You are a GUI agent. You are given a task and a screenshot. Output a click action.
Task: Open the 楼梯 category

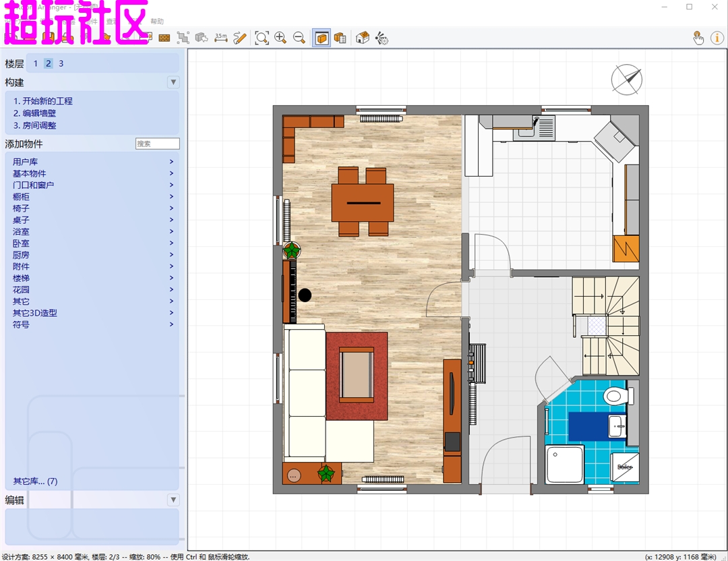(x=21, y=278)
